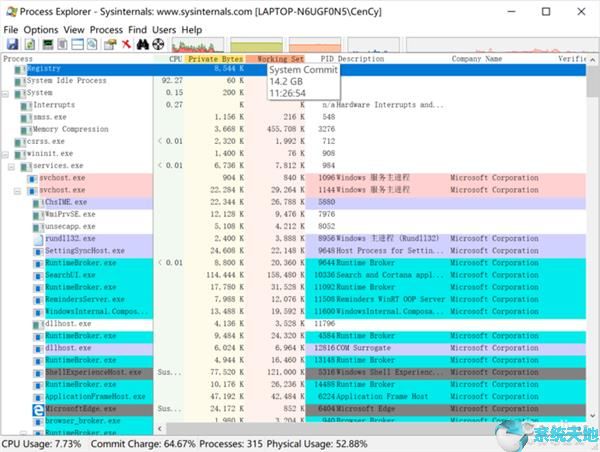Screen dimensions: 600x452
Task: Collapse the System process tree node
Action: 5,94
